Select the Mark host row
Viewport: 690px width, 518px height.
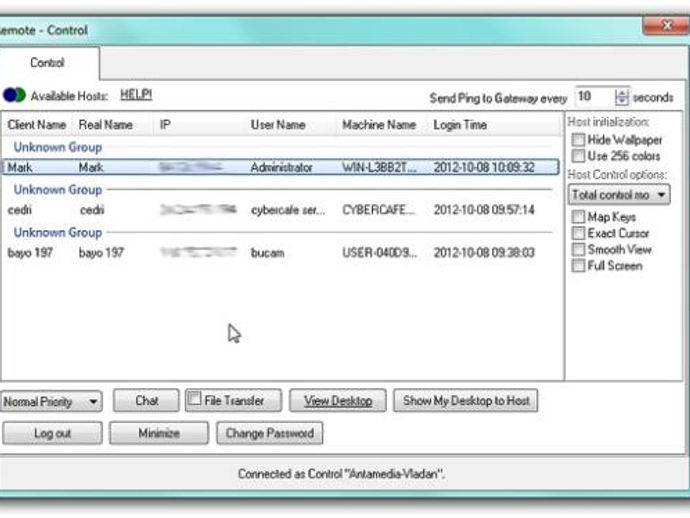(280, 167)
